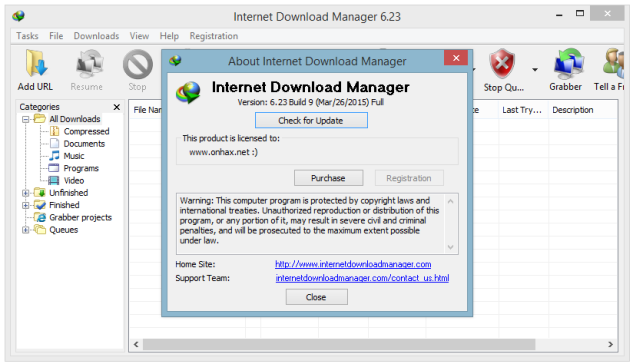Click the Stop Queue shield icon
Image resolution: width=632 pixels, height=364 pixels.
[x=502, y=64]
